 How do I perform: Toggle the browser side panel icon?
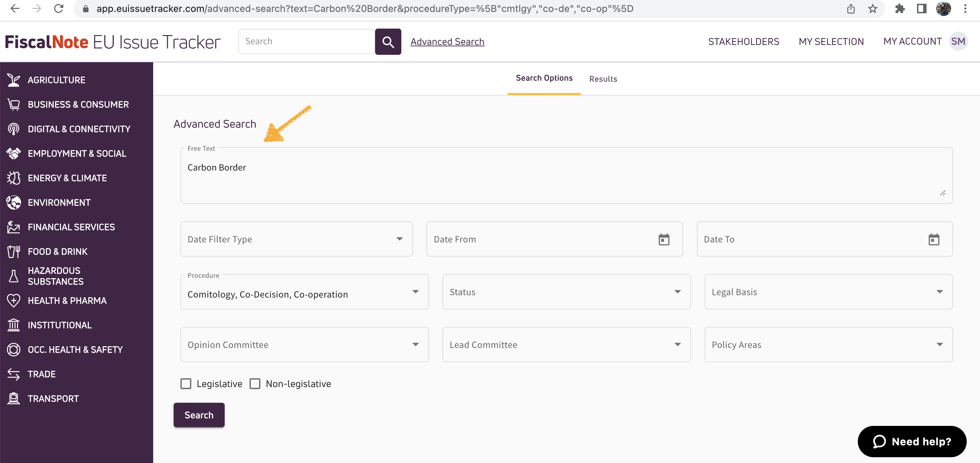[x=922, y=9]
